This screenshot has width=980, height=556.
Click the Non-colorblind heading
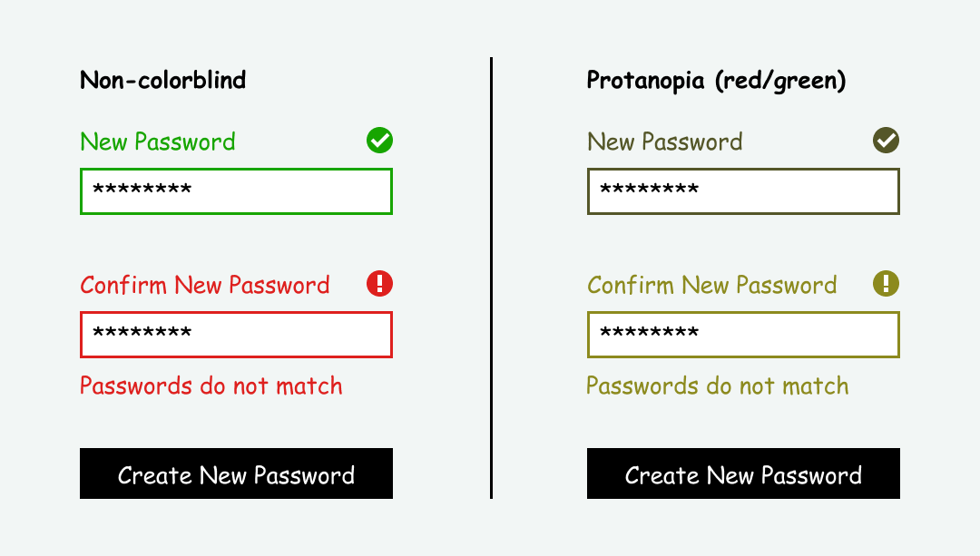[163, 80]
